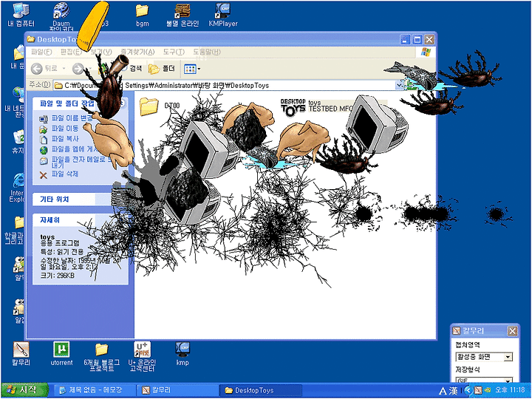Close the 칼무리 capture window
The height and width of the screenshot is (399, 532).
pos(512,331)
